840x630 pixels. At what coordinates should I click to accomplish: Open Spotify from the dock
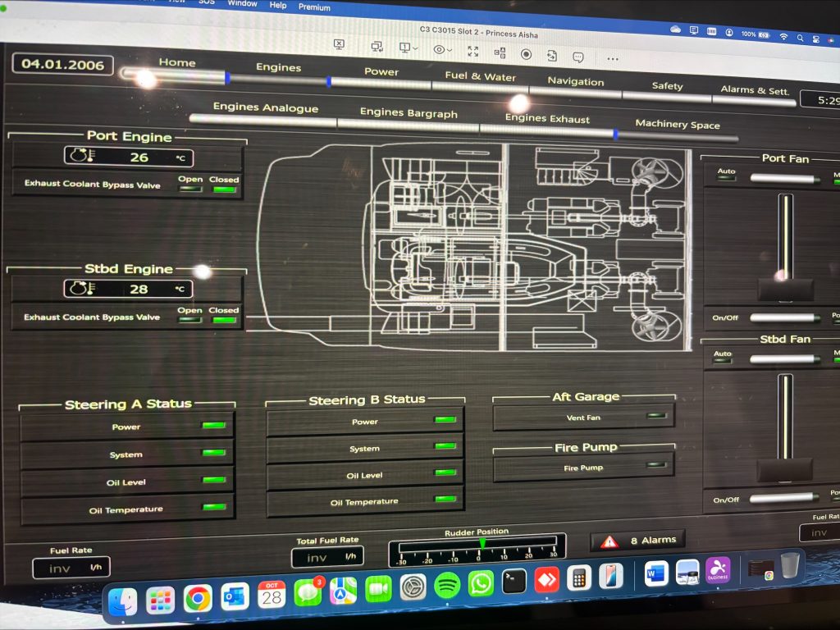coord(446,585)
